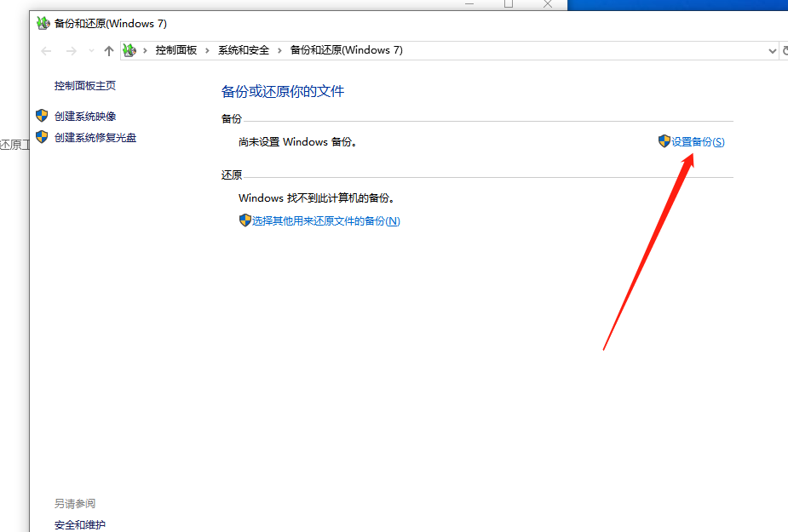Open 选择其他用来还原文件的备份

tap(322, 220)
